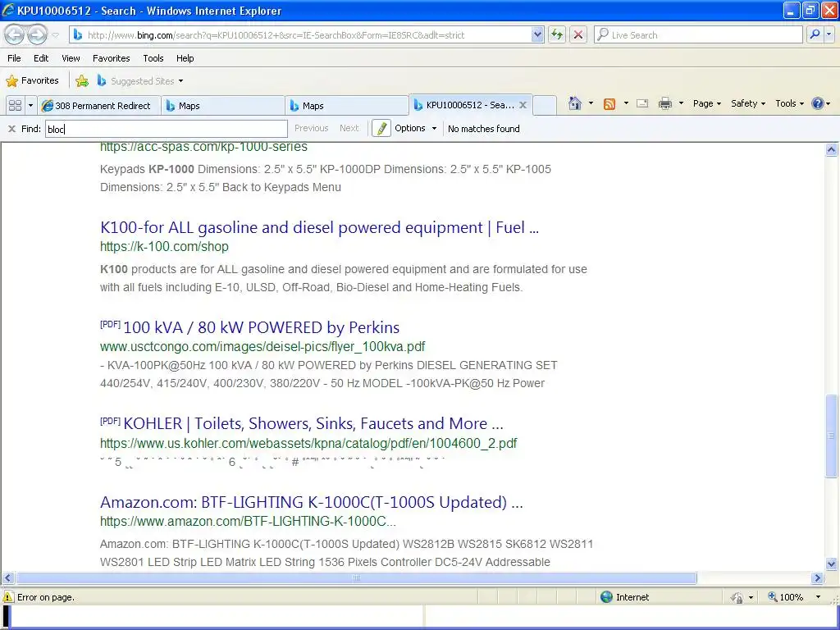840x630 pixels.
Task: Open the Tools command bar dropdown
Action: [x=789, y=103]
